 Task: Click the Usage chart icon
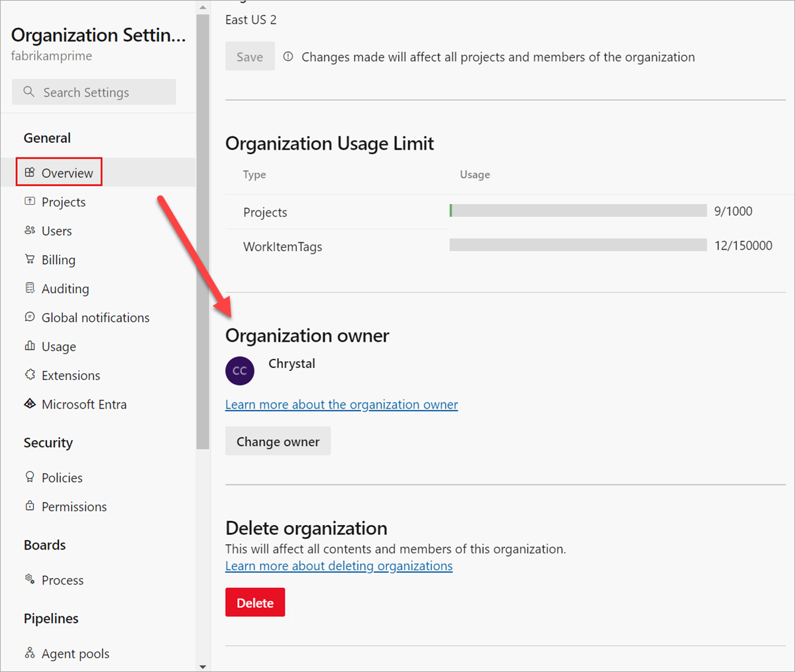tap(30, 346)
